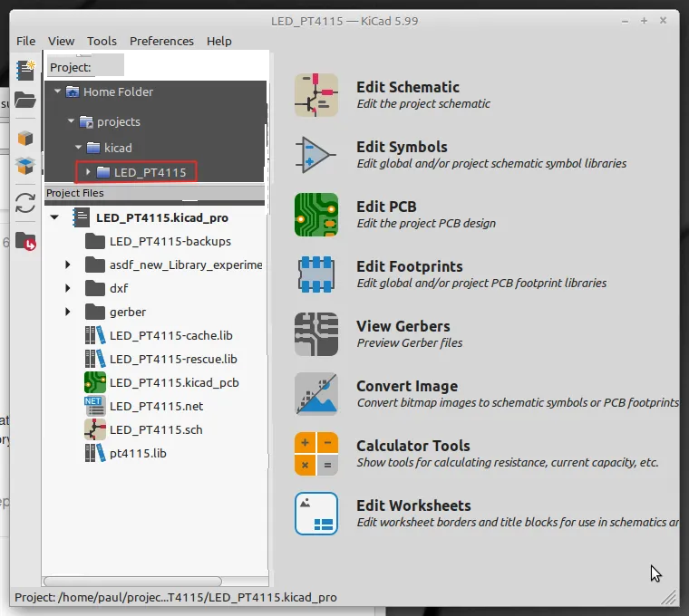Click the NET icon beside LED_PT4115.net

pyautogui.click(x=95, y=406)
